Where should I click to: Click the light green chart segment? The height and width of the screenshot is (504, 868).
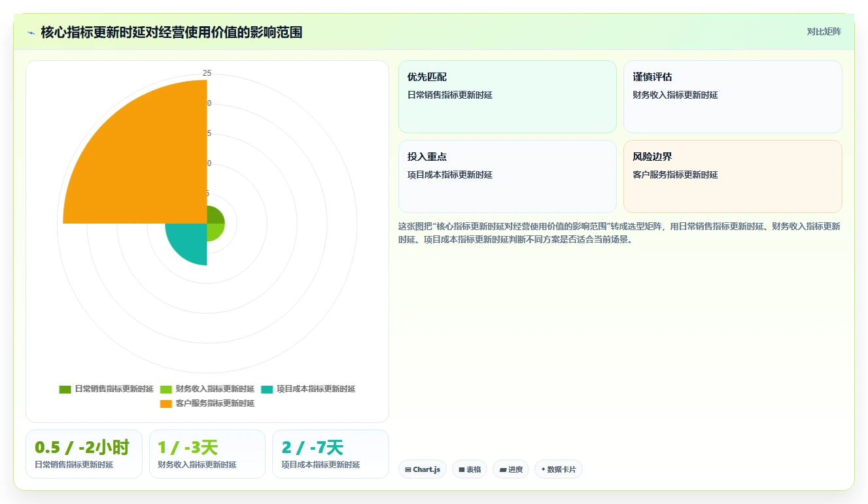(x=215, y=231)
